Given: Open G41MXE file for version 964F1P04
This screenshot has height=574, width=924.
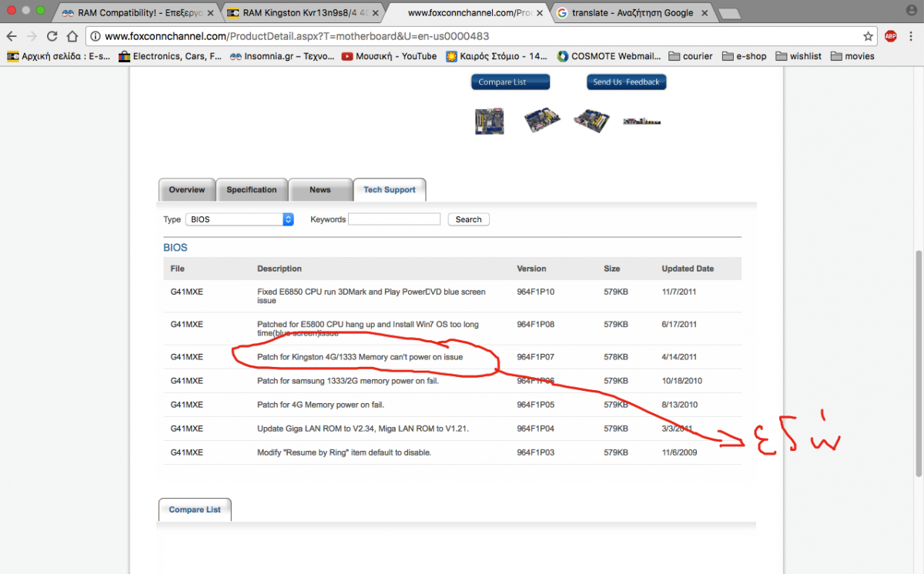Looking at the screenshot, I should (x=187, y=429).
